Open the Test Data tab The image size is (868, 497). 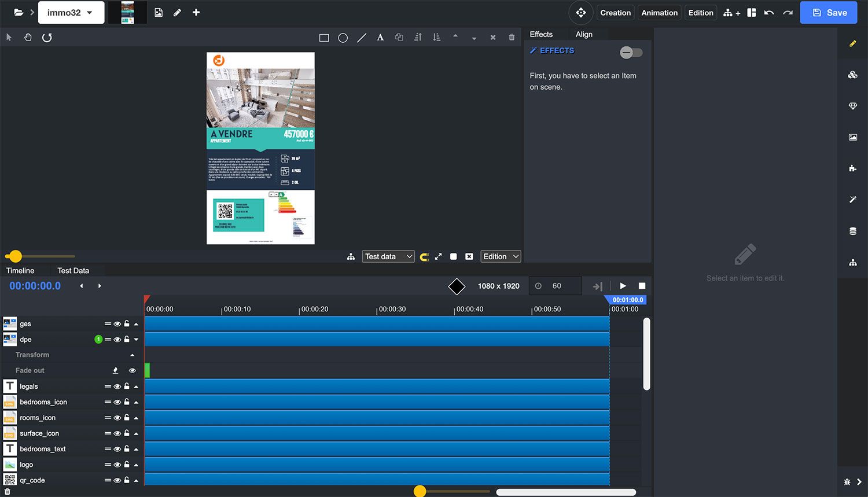pyautogui.click(x=73, y=271)
